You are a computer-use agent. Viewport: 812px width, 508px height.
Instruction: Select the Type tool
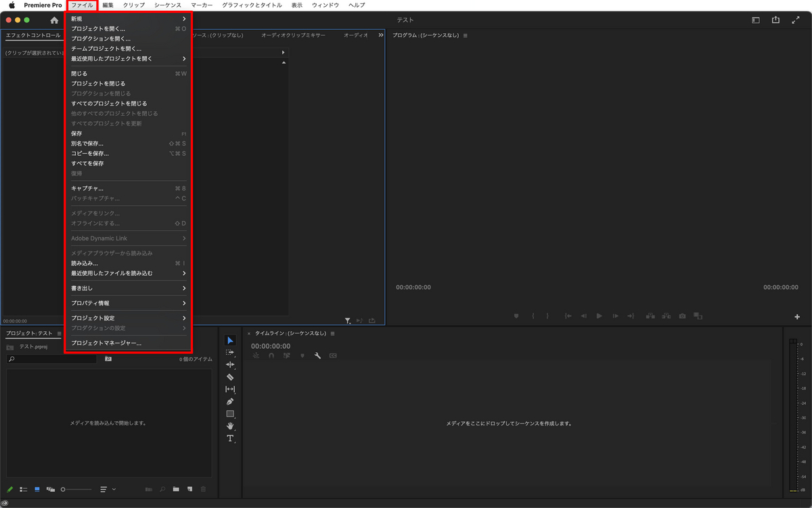230,438
